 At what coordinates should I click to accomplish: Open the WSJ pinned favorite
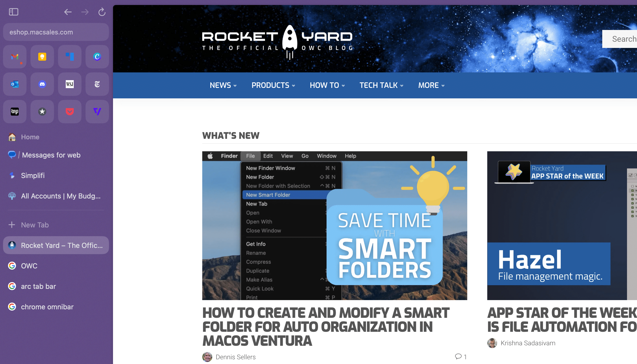point(69,84)
